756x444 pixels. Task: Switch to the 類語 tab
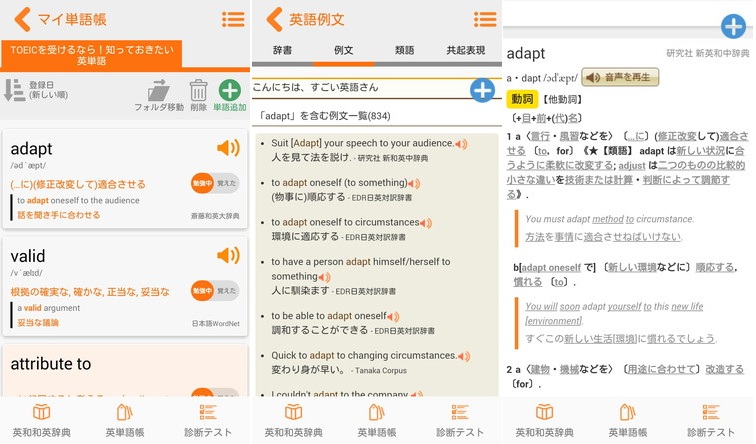[405, 50]
